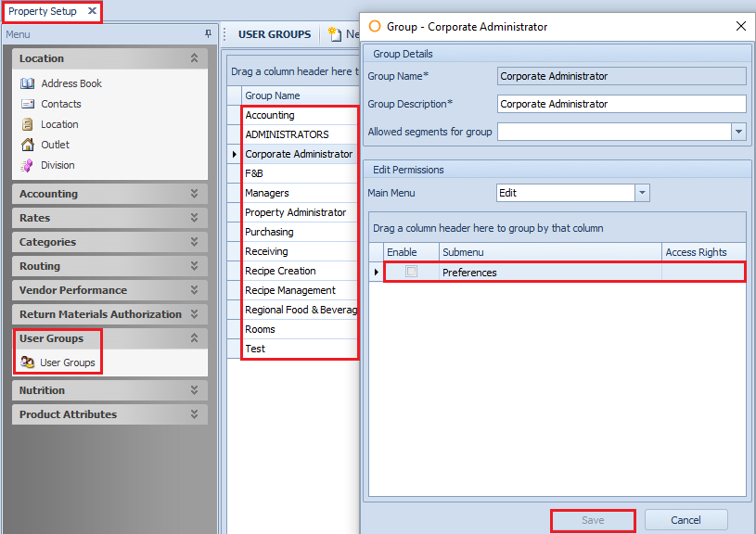
Task: Click the Group Description text field
Action: (x=621, y=104)
